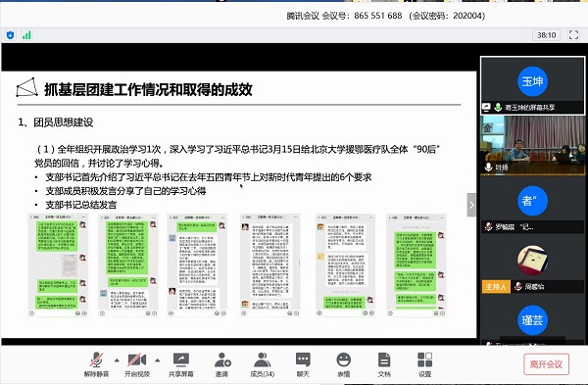Click bullet 支部成员积极发言分享了自己的学习心得
This screenshot has height=385, width=588.
pyautogui.click(x=125, y=191)
